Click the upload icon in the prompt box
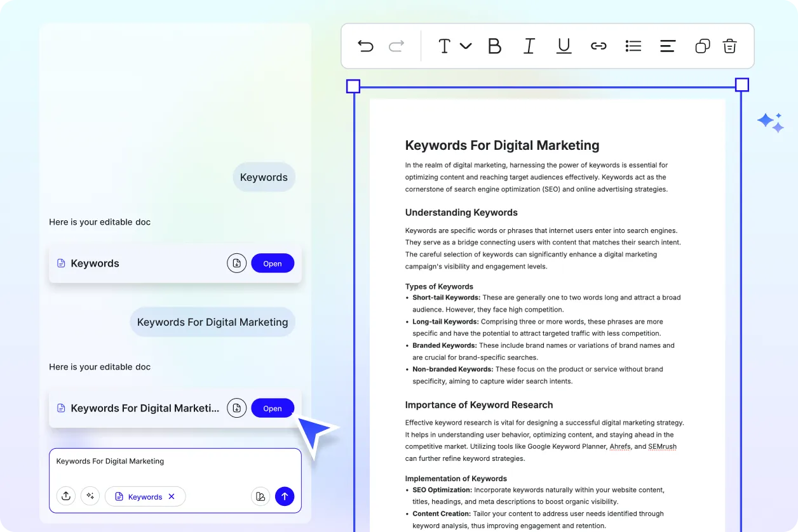798x532 pixels. (x=66, y=496)
